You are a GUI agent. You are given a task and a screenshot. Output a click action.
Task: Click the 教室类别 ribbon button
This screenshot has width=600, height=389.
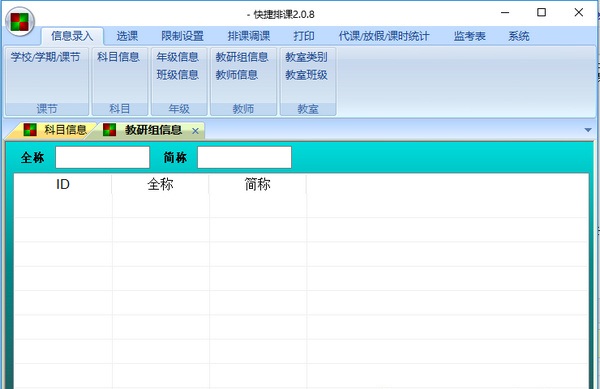coord(306,57)
